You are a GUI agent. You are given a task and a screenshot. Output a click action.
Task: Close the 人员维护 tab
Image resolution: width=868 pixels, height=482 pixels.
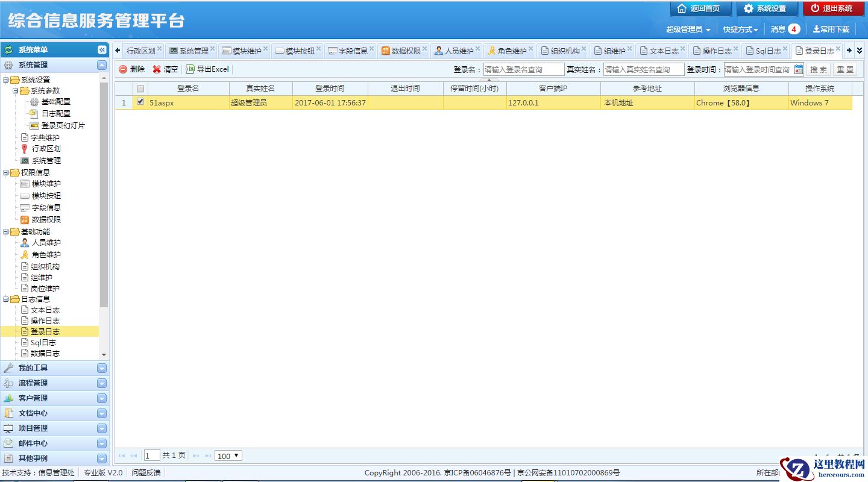pyautogui.click(x=478, y=49)
